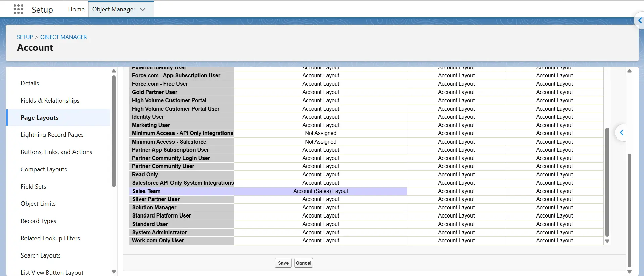Click first Account Layout cell for Work.com Only User
The image size is (644, 276).
tap(320, 240)
